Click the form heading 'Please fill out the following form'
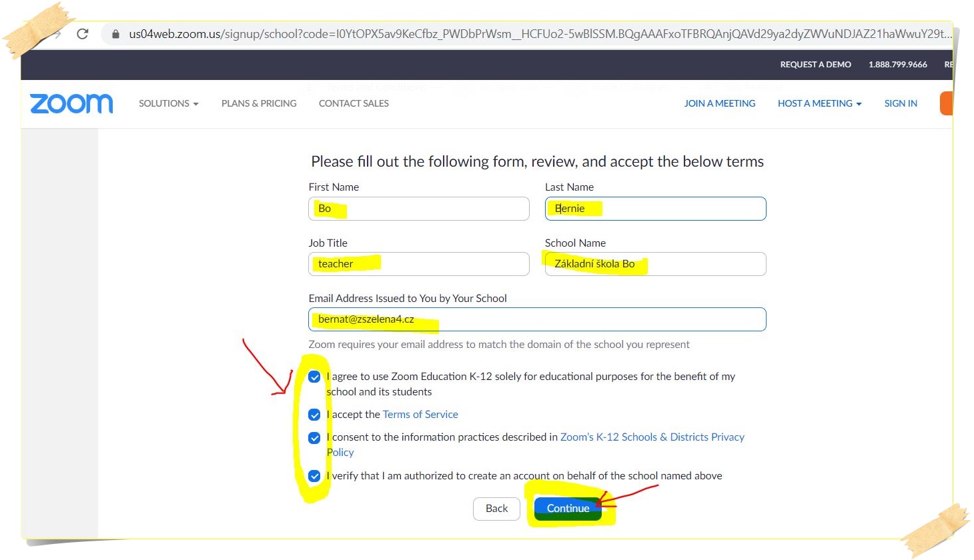The width and height of the screenshot is (974, 560). 537,161
